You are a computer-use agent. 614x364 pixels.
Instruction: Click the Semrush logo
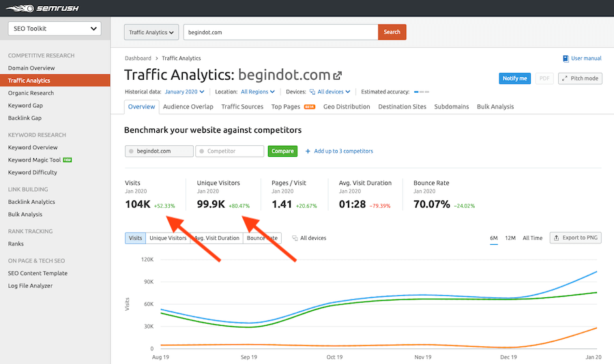[42, 8]
